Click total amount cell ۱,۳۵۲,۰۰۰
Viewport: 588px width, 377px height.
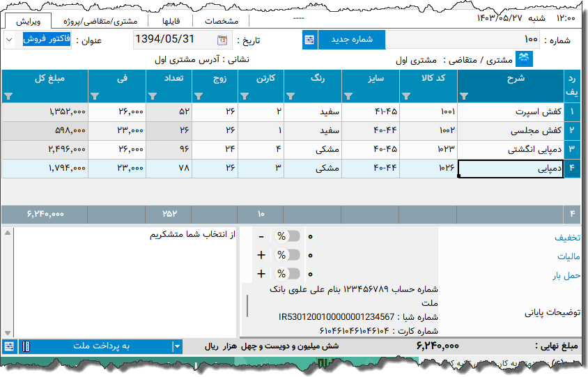click(x=45, y=111)
